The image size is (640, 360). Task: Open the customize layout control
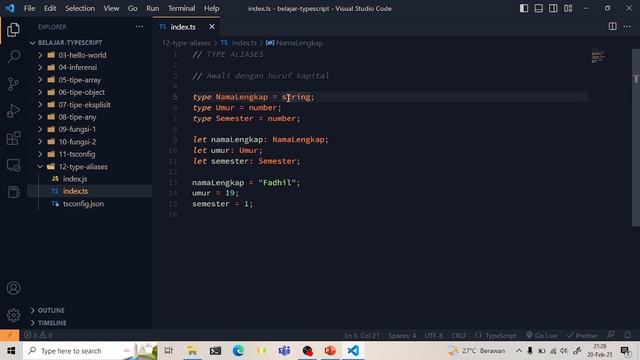568,8
